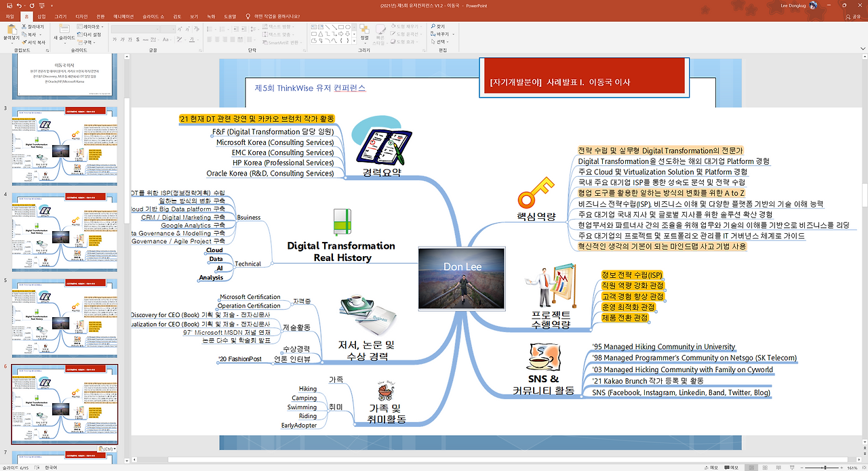Click Reset (다시 설정) slide button
Viewport: 868px width, 471px height.
[x=89, y=35]
